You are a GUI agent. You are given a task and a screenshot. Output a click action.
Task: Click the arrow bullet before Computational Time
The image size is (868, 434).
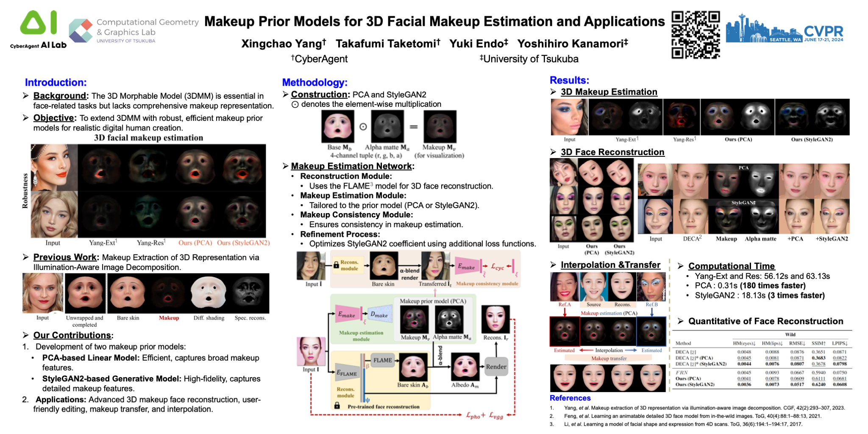[x=681, y=266]
